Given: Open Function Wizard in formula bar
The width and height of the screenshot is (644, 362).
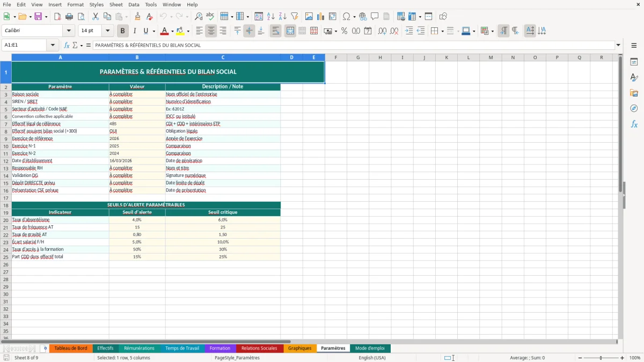Looking at the screenshot, I should [67, 45].
